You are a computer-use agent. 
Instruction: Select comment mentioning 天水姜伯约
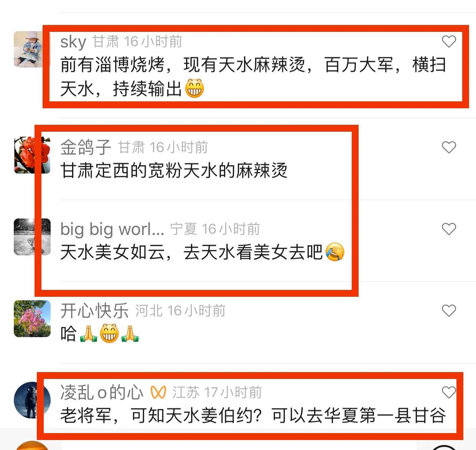point(253,416)
